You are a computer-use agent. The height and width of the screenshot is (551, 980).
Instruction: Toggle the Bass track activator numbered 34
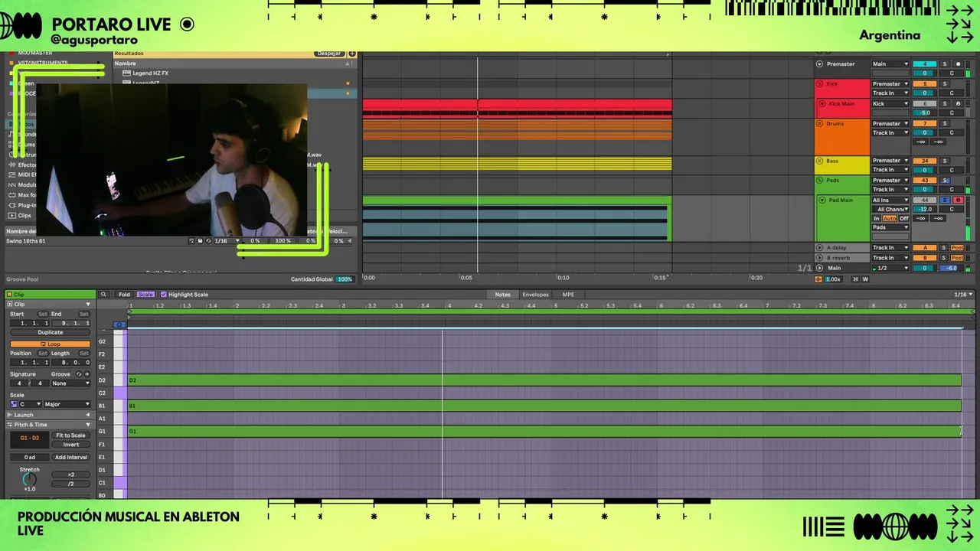click(925, 161)
